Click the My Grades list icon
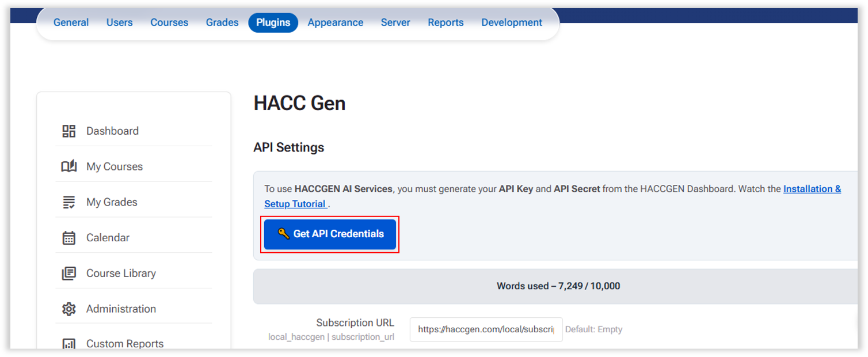 [69, 202]
